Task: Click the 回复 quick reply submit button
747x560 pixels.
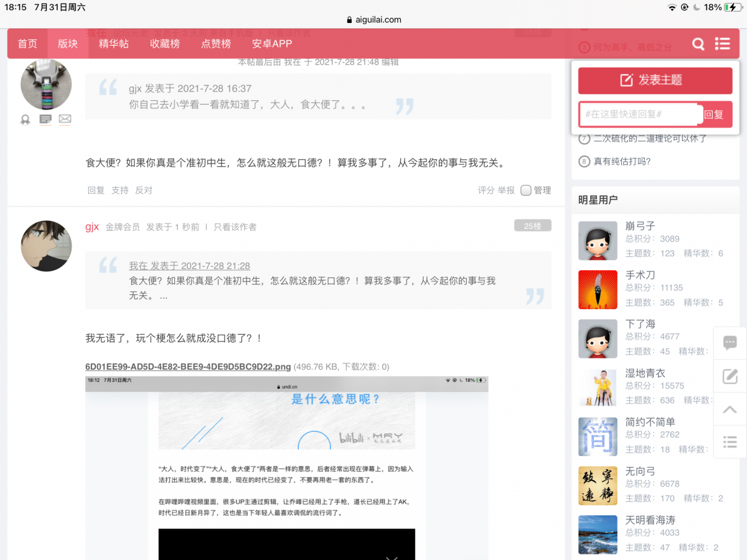Action: click(714, 114)
